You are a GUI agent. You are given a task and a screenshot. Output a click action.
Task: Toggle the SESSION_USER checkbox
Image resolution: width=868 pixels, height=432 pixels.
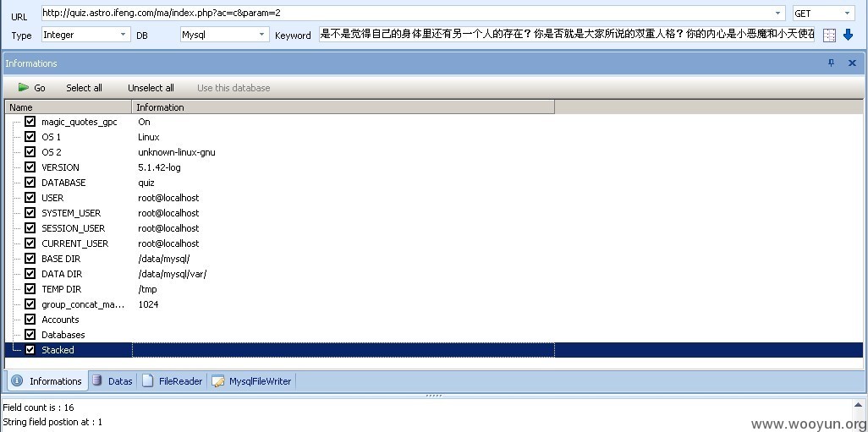(x=30, y=227)
